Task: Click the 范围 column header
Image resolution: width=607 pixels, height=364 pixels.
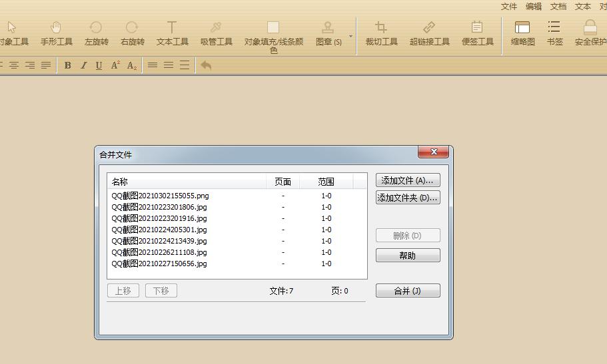Action: pyautogui.click(x=326, y=182)
